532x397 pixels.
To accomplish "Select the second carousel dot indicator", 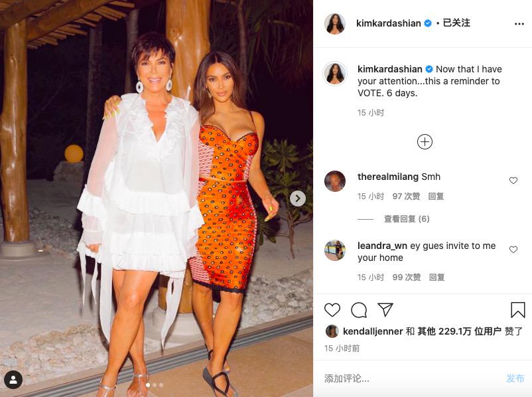I will click(x=155, y=385).
